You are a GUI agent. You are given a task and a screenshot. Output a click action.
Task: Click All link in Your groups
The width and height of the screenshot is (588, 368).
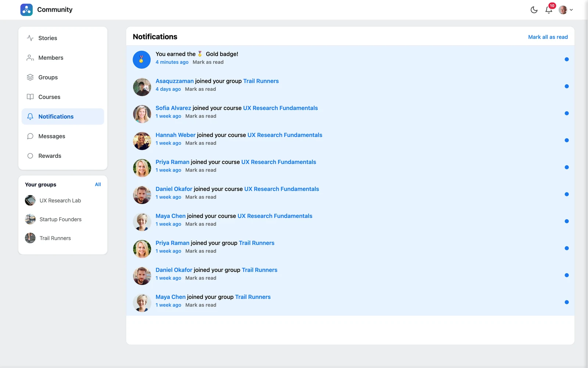tap(98, 184)
